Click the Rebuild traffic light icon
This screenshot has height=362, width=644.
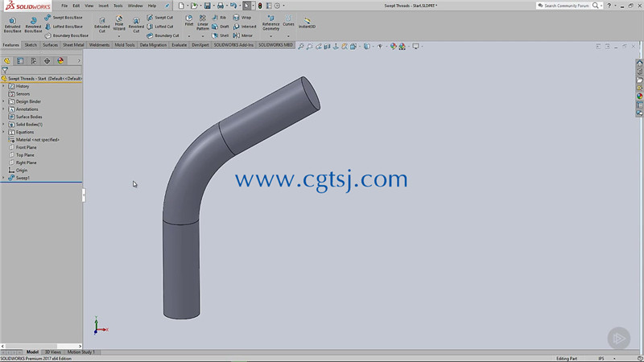coord(260,6)
